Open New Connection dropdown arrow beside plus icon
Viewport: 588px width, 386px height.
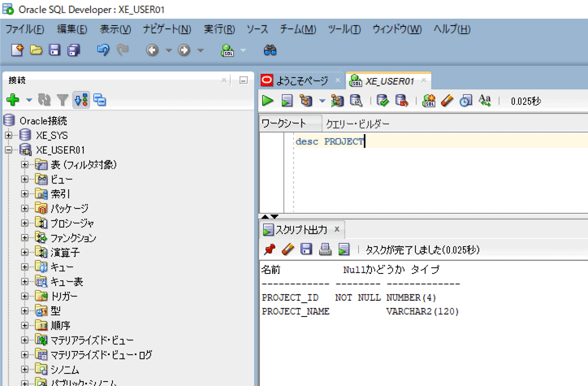(x=29, y=100)
